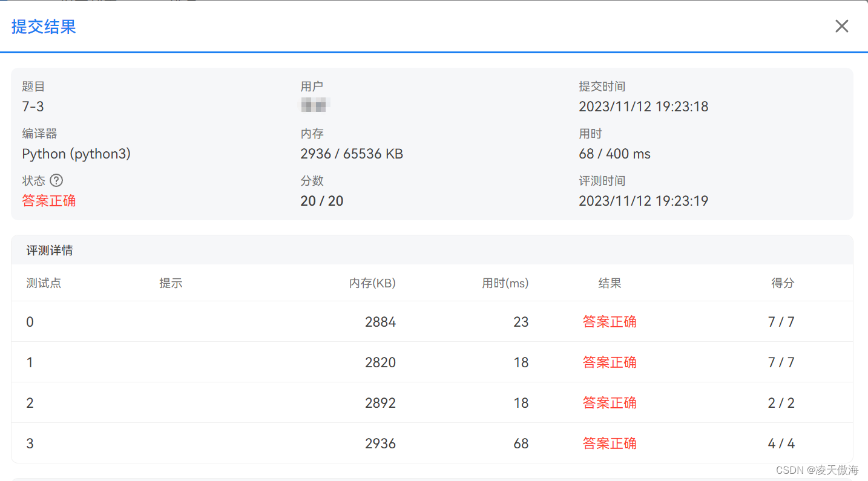Click the 内存(KB) column header
Viewport: 868px width, 481px height.
372,283
